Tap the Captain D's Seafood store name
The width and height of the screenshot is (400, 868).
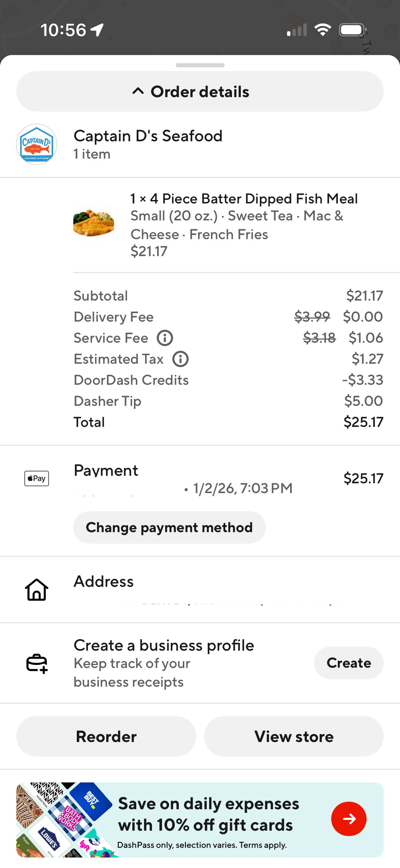(148, 136)
